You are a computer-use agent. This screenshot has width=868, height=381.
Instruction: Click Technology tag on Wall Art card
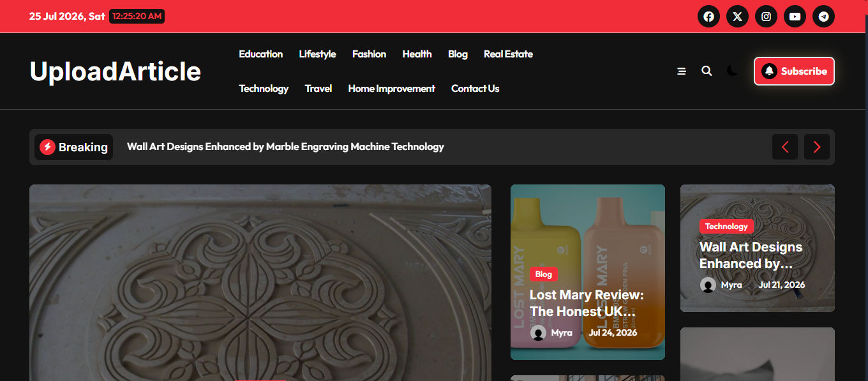click(726, 227)
